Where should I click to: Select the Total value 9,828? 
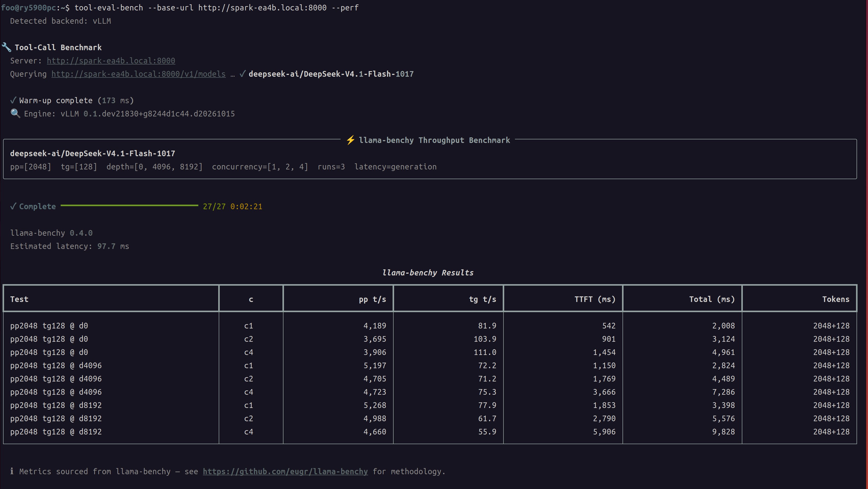click(723, 432)
